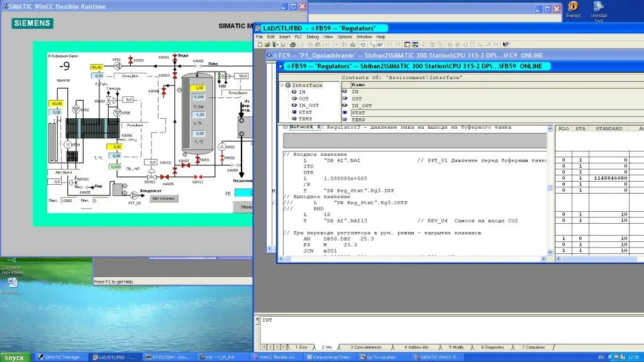
Task: Open the Uninstall Tool desktop icon
Action: point(599,11)
